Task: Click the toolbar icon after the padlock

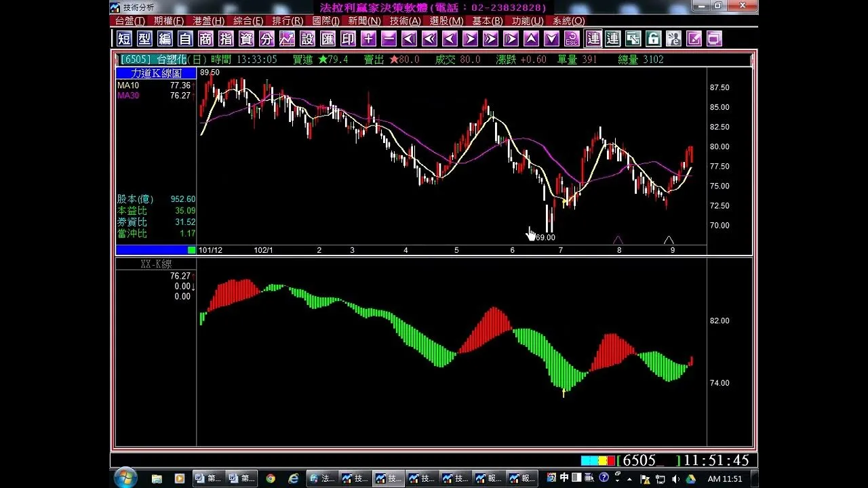Action: pyautogui.click(x=673, y=39)
